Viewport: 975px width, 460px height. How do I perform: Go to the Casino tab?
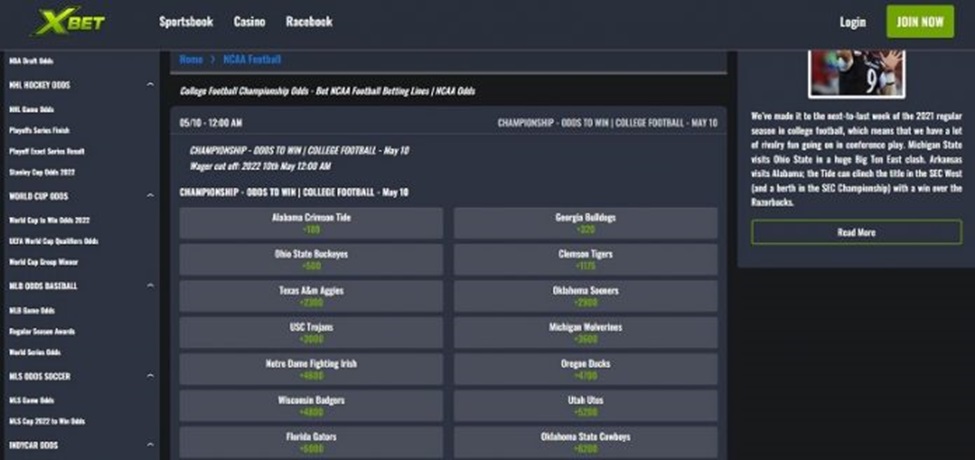(249, 21)
